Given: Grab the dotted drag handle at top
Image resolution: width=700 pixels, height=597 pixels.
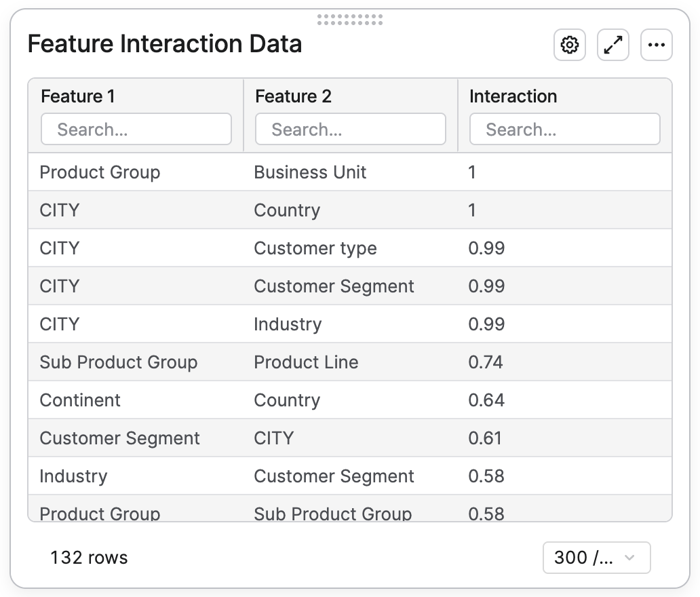Looking at the screenshot, I should pyautogui.click(x=350, y=20).
